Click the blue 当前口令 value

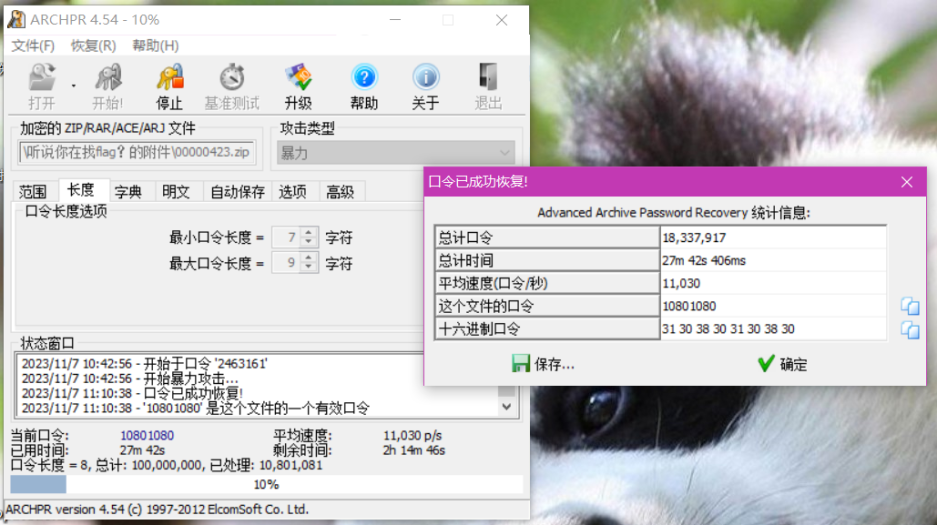tap(147, 435)
